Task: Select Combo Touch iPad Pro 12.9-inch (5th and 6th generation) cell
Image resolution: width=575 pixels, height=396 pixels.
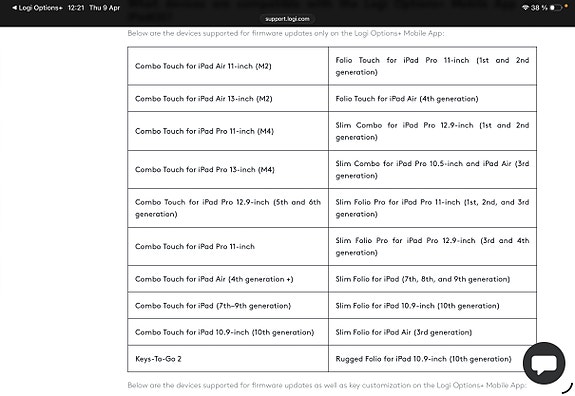Action: [228, 208]
